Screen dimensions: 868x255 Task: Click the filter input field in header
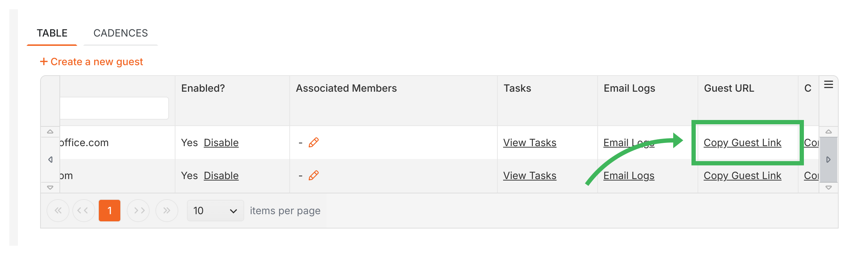click(114, 108)
